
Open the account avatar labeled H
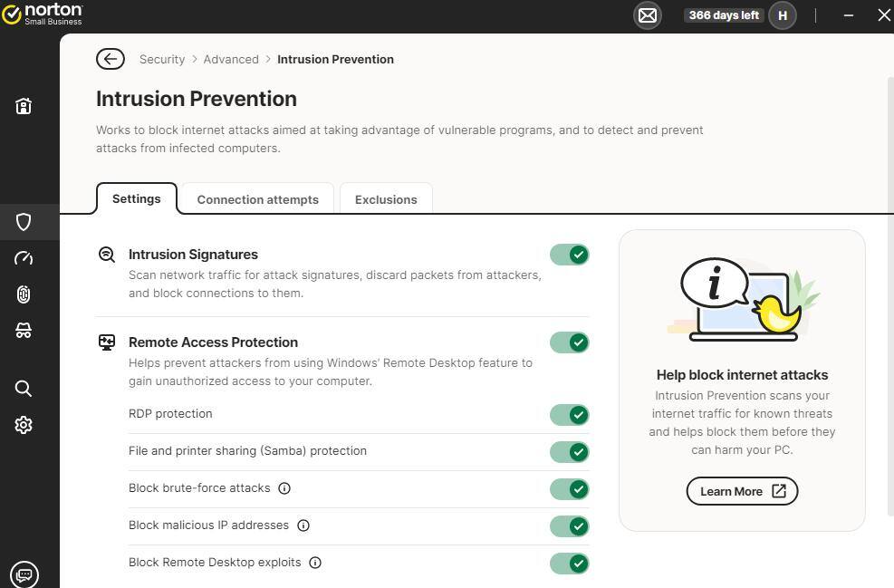pyautogui.click(x=783, y=15)
